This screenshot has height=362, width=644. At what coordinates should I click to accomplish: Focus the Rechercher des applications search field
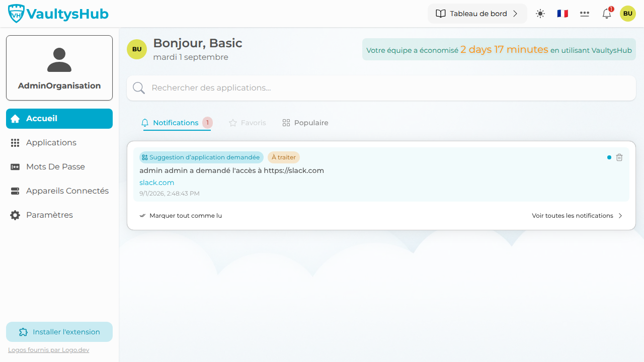(381, 88)
